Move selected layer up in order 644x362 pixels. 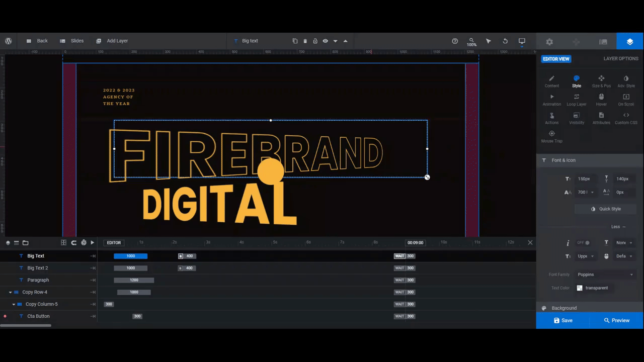point(345,41)
